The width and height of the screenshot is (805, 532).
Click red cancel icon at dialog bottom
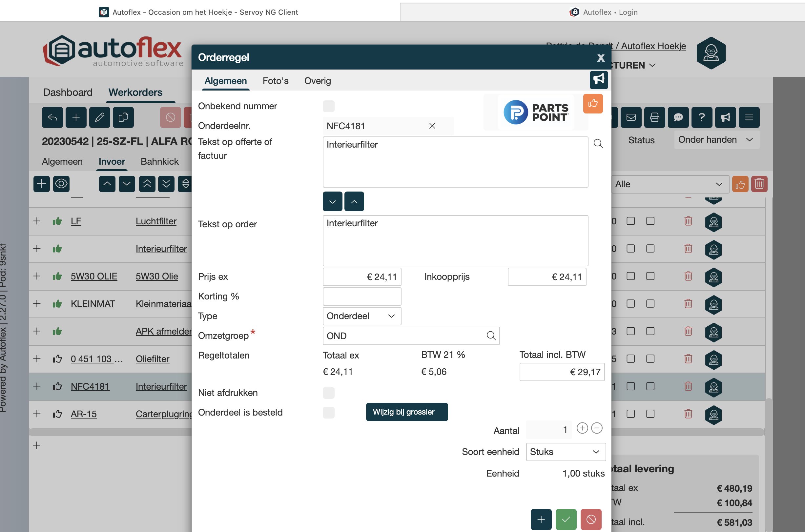590,519
